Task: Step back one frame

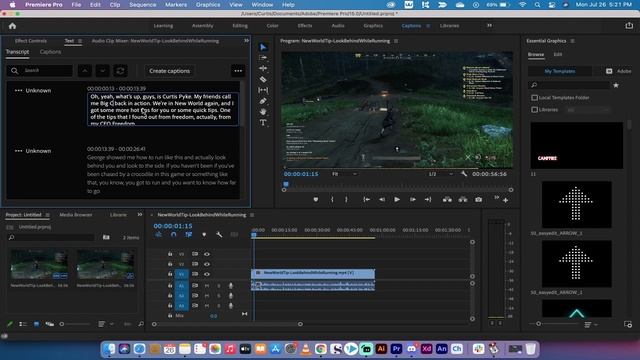Action: coord(382,200)
